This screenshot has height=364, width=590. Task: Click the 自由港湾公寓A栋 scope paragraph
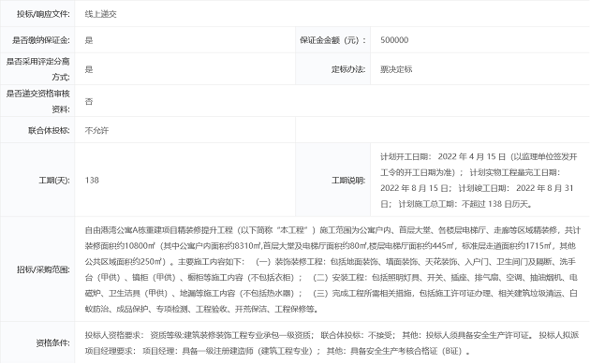[332, 269]
